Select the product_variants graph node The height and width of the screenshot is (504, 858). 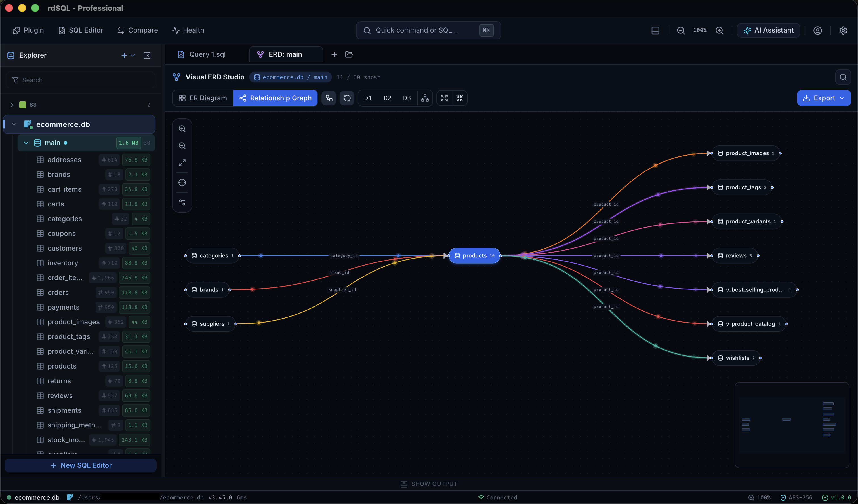coord(747,221)
